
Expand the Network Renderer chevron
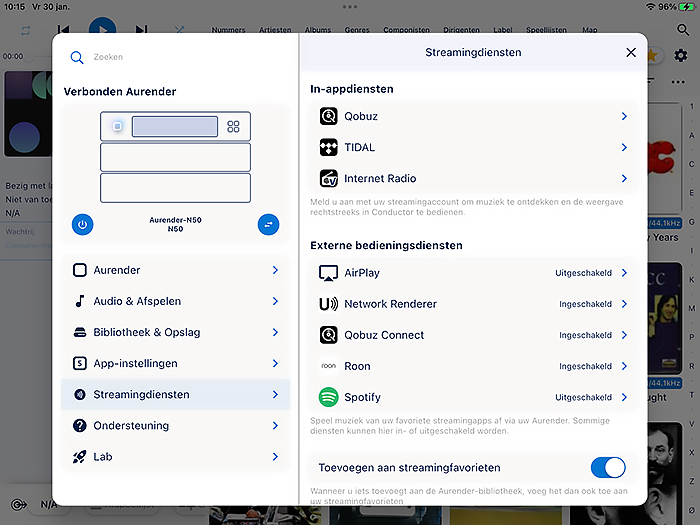pos(624,304)
